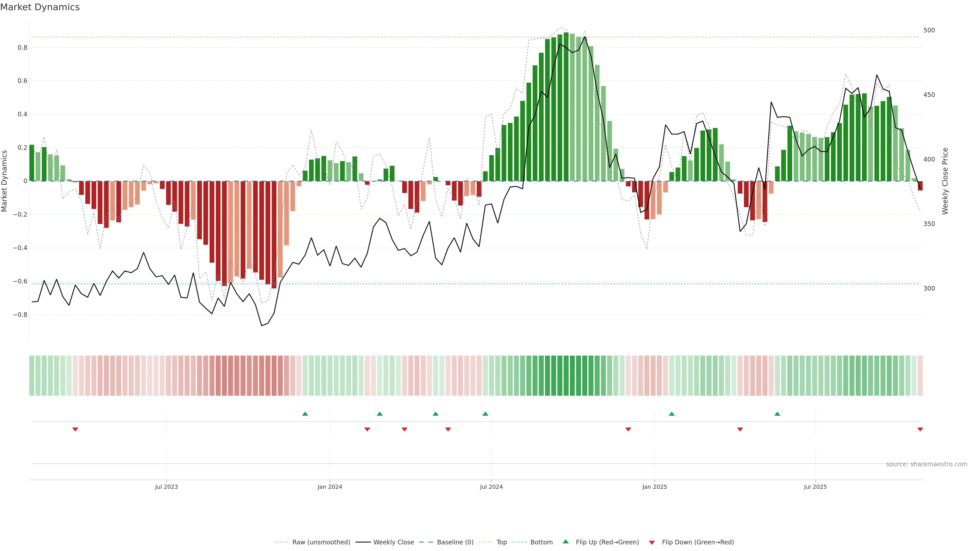
Task: Click the last green flip-up marker before Jul 2025
Action: 777,414
